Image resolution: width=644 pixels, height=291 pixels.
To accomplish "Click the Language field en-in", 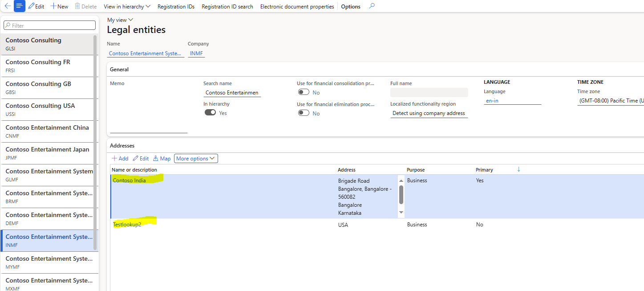I will 512,101.
